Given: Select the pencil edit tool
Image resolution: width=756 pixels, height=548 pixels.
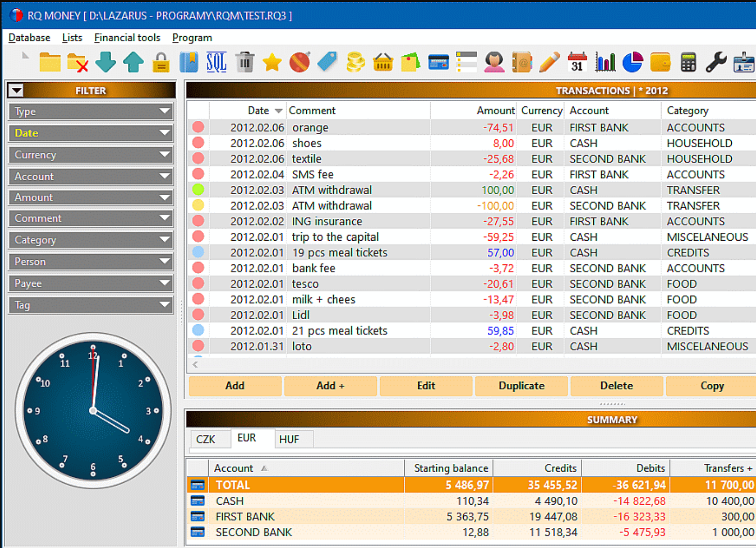Looking at the screenshot, I should click(549, 62).
